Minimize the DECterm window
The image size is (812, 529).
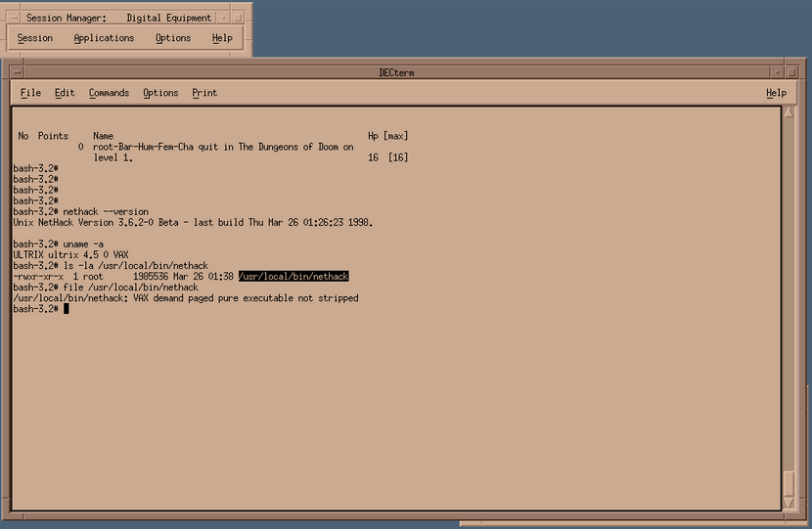point(778,73)
